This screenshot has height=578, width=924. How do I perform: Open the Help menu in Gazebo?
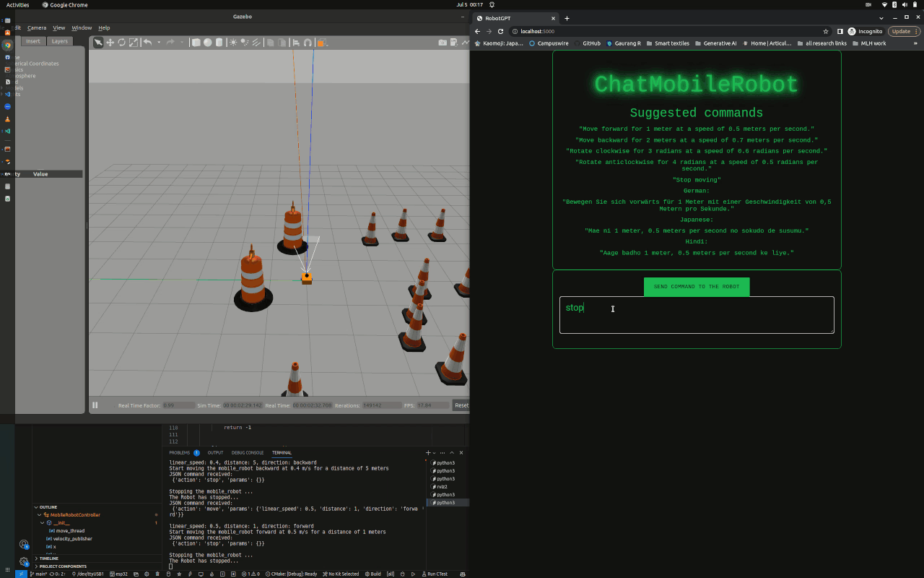click(104, 27)
